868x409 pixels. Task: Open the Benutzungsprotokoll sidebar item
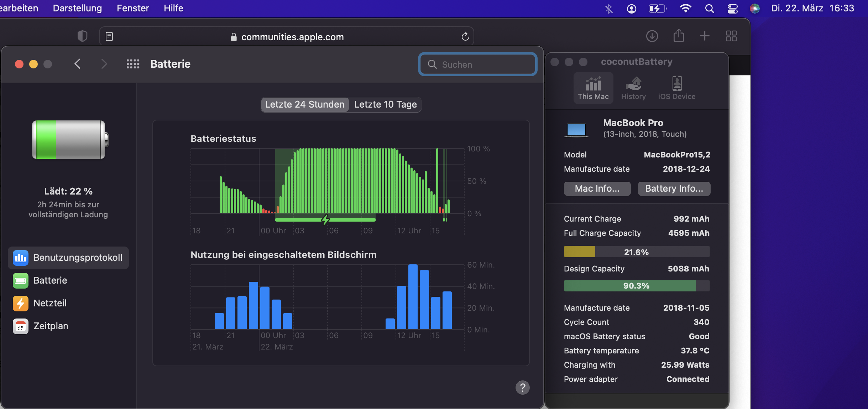pyautogui.click(x=68, y=258)
